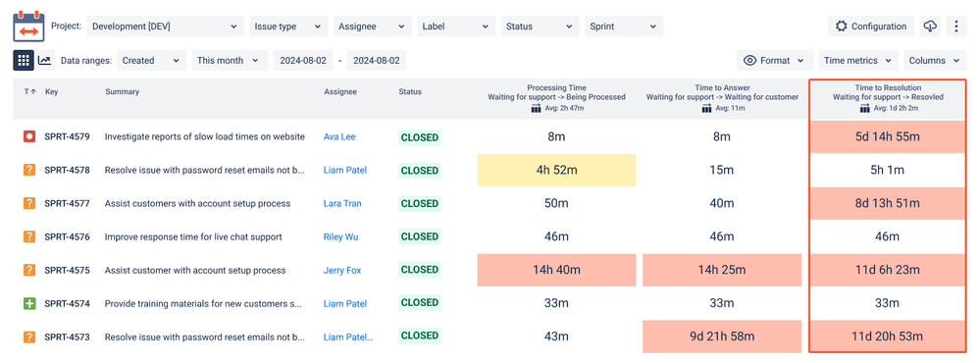
Task: Open the three-dots more options menu
Action: click(956, 26)
